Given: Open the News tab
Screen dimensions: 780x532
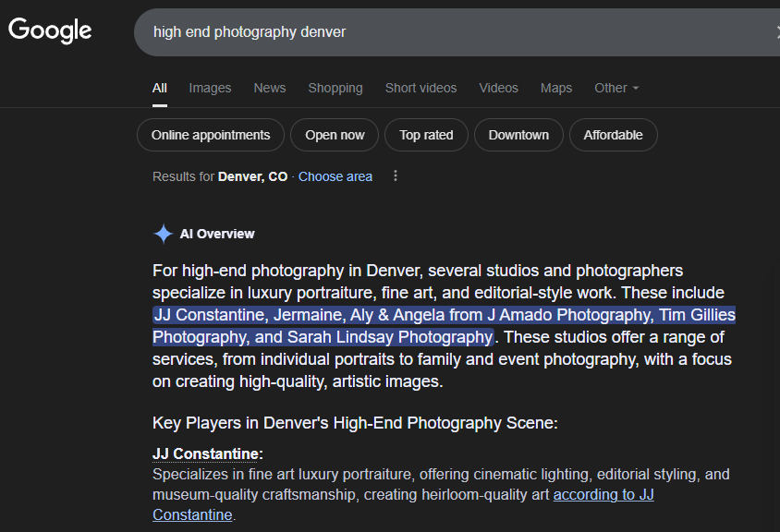Looking at the screenshot, I should tap(270, 88).
